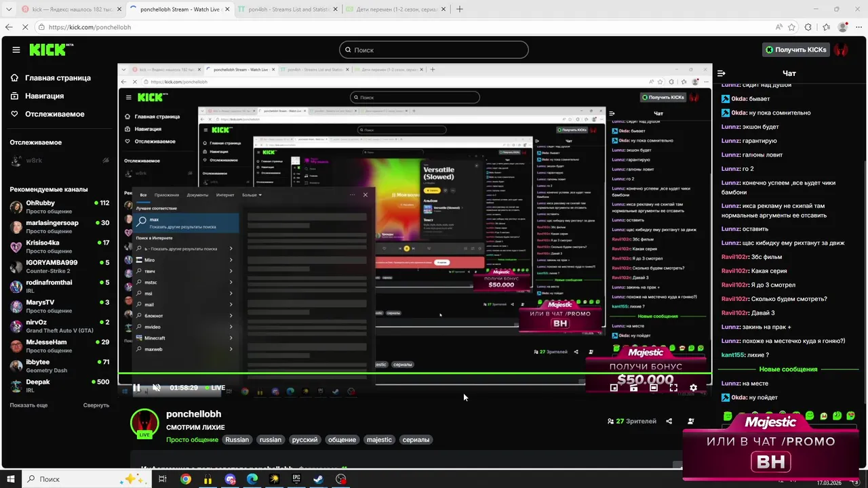Open a new browser tab
868x488 pixels.
coord(460,9)
